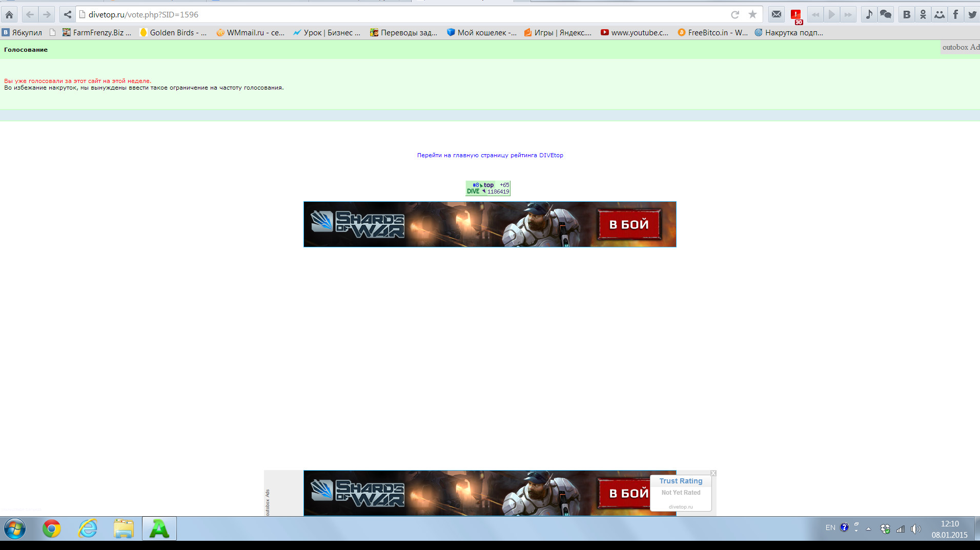Click the Голосование page heading
The image size is (980, 550).
[26, 50]
